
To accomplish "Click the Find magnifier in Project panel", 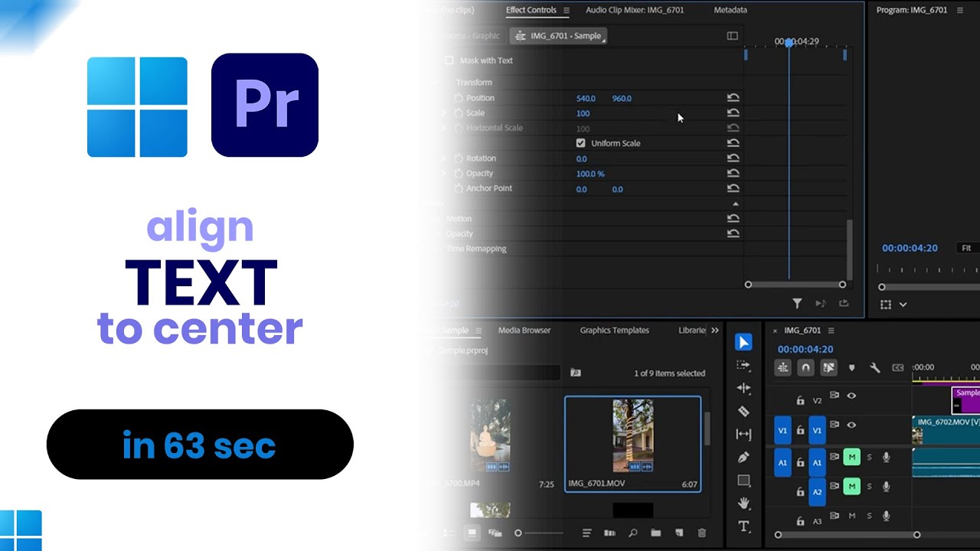I will pyautogui.click(x=633, y=533).
